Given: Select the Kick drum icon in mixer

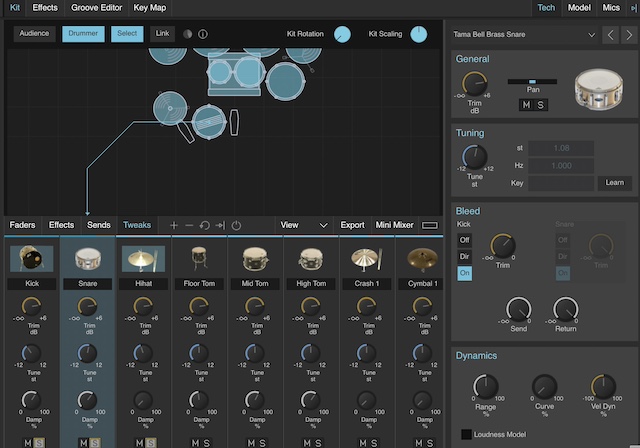Looking at the screenshot, I should (x=32, y=260).
